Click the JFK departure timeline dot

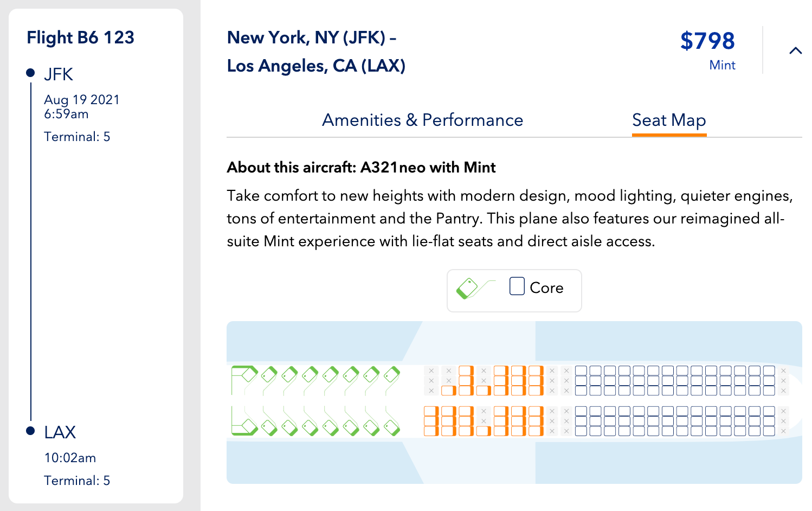(x=31, y=73)
